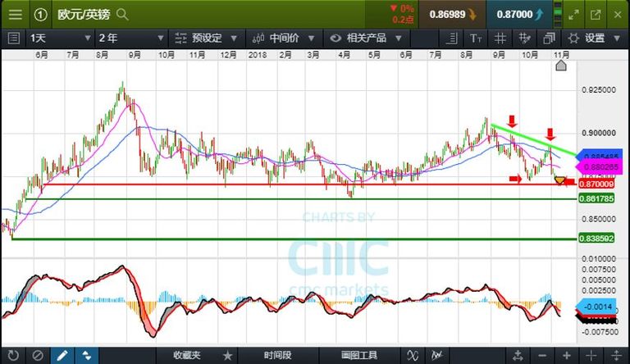Click the 0.870009 red price level label
630x364 pixels.
[x=596, y=184]
